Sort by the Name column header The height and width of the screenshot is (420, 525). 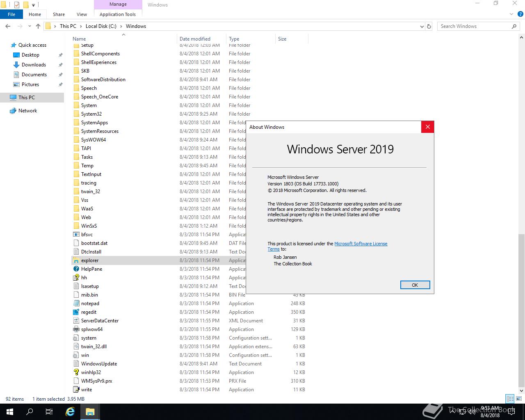pyautogui.click(x=123, y=39)
